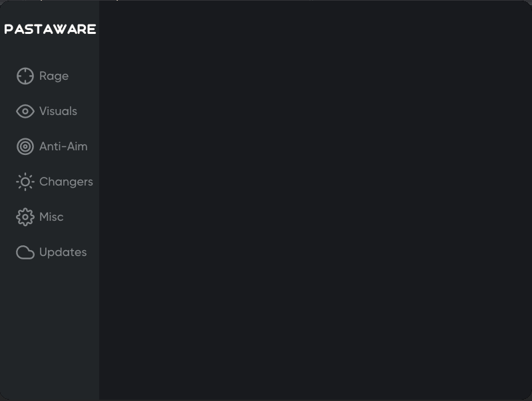Screen dimensions: 532x401
Task: Click the empty dark main content panel
Action: 315,200
